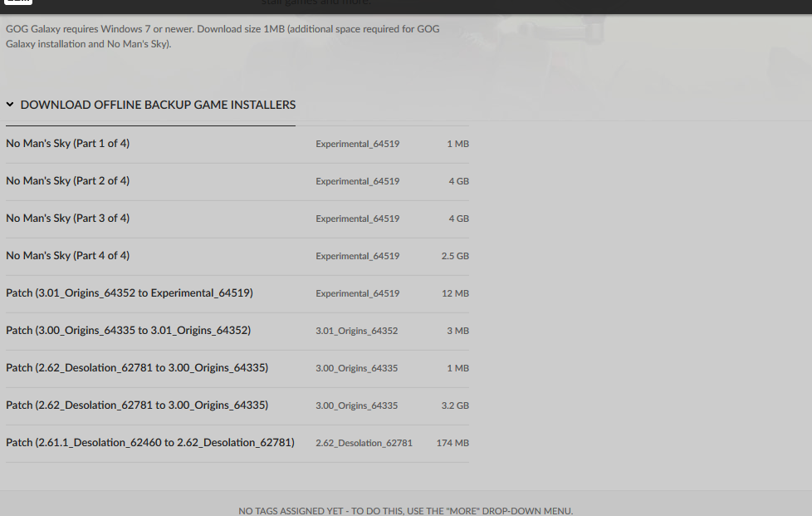Download No Man's Sky Part 2 of 4

[x=68, y=181]
